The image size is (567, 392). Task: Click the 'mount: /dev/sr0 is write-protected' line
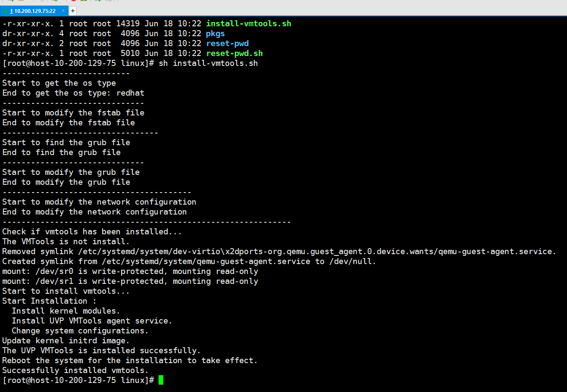click(x=130, y=271)
